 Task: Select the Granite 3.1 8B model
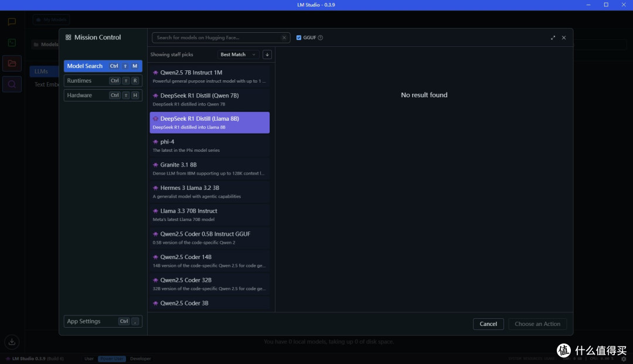pos(209,168)
